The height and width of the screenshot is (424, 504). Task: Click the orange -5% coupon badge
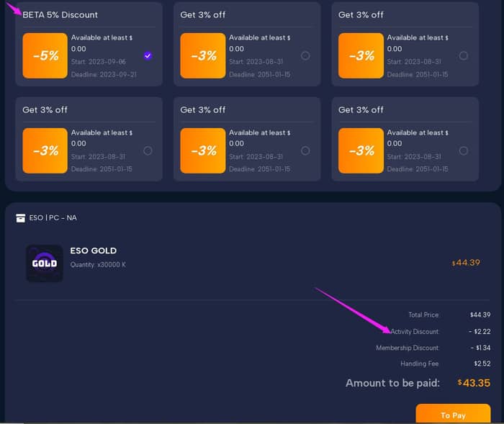[45, 55]
